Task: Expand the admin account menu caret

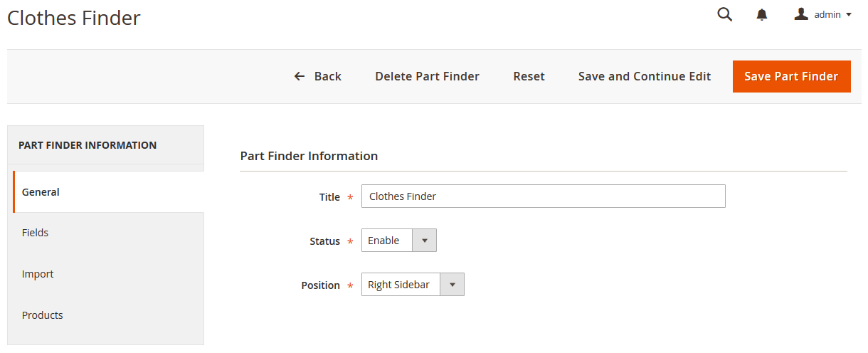Action: point(849,14)
